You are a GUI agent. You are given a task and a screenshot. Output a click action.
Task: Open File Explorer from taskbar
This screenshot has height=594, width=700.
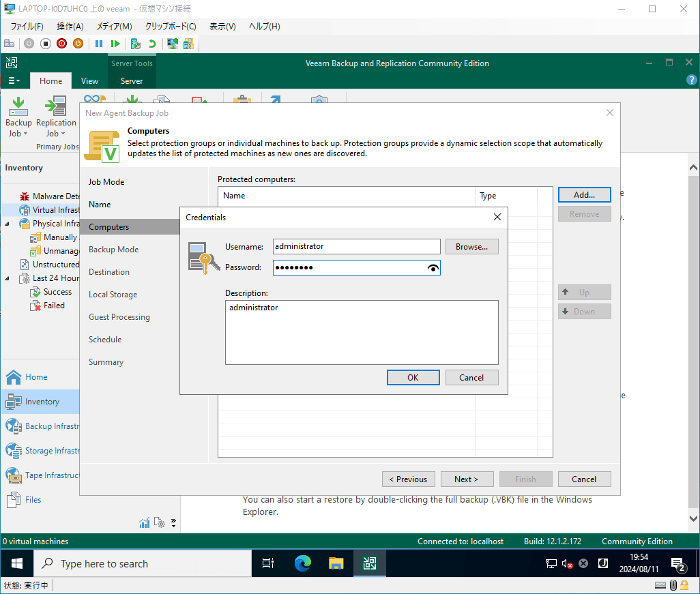coord(336,564)
